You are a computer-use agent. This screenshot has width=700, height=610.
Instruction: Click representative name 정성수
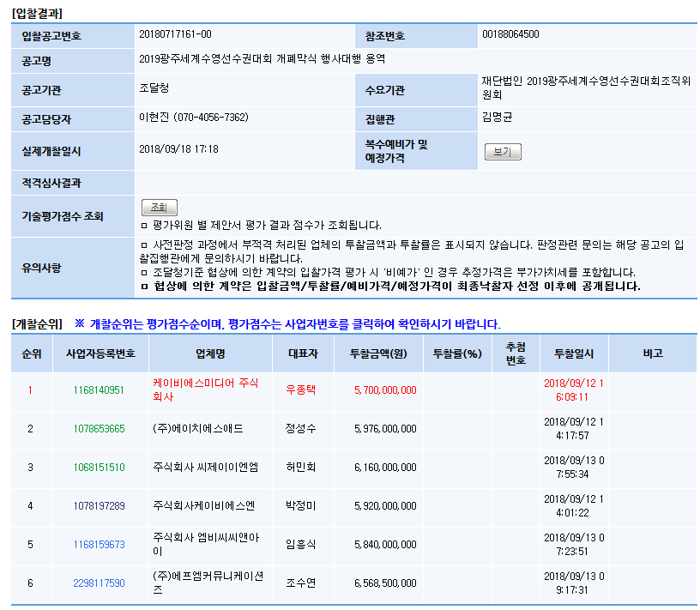point(301,429)
